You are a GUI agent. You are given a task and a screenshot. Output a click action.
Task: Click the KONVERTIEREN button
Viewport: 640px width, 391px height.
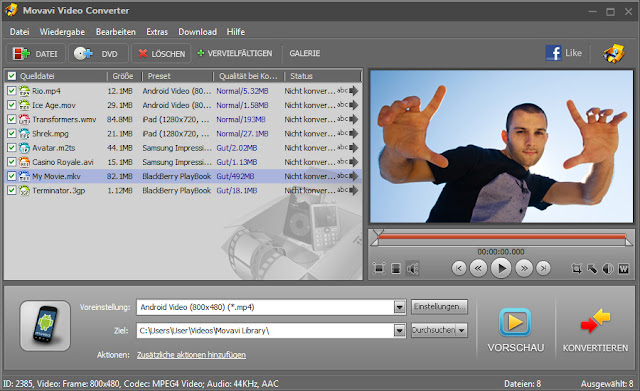(x=595, y=331)
